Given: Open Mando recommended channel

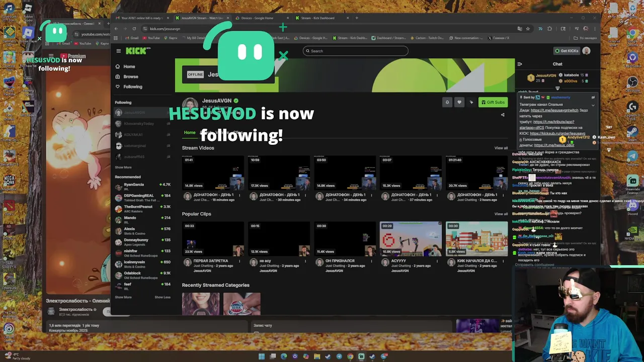Looking at the screenshot, I should point(143,220).
